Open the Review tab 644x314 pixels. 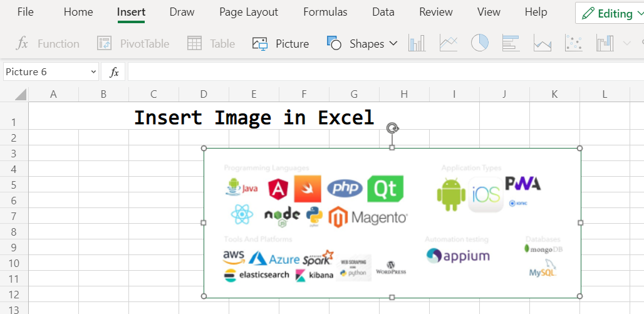[x=436, y=13]
